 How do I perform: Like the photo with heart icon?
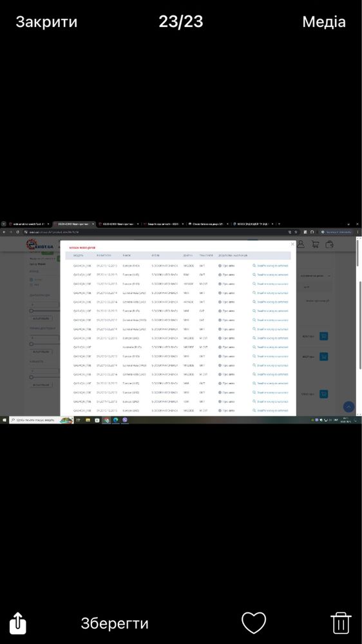pyautogui.click(x=254, y=623)
